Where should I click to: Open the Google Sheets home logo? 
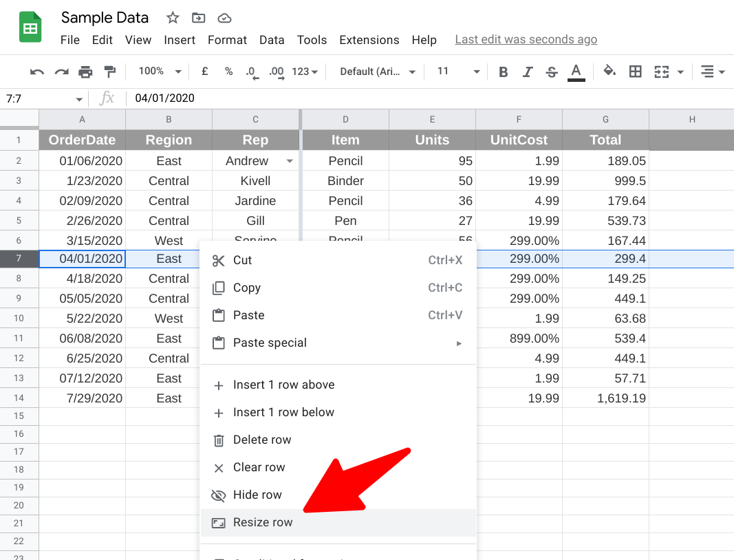pyautogui.click(x=30, y=27)
